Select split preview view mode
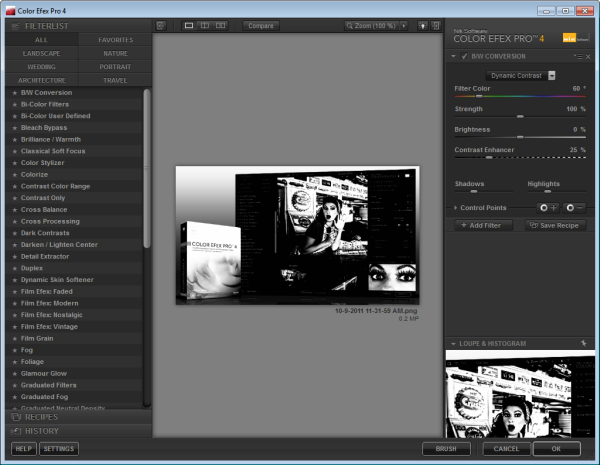 [x=205, y=26]
